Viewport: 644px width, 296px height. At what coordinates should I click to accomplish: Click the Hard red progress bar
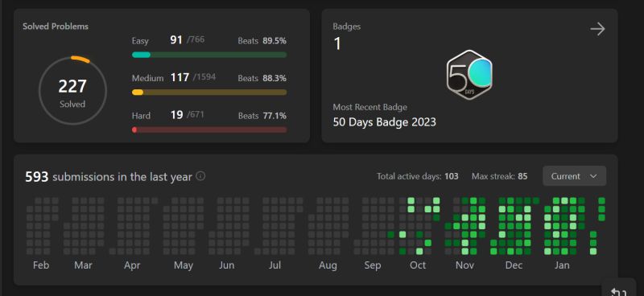pos(209,129)
